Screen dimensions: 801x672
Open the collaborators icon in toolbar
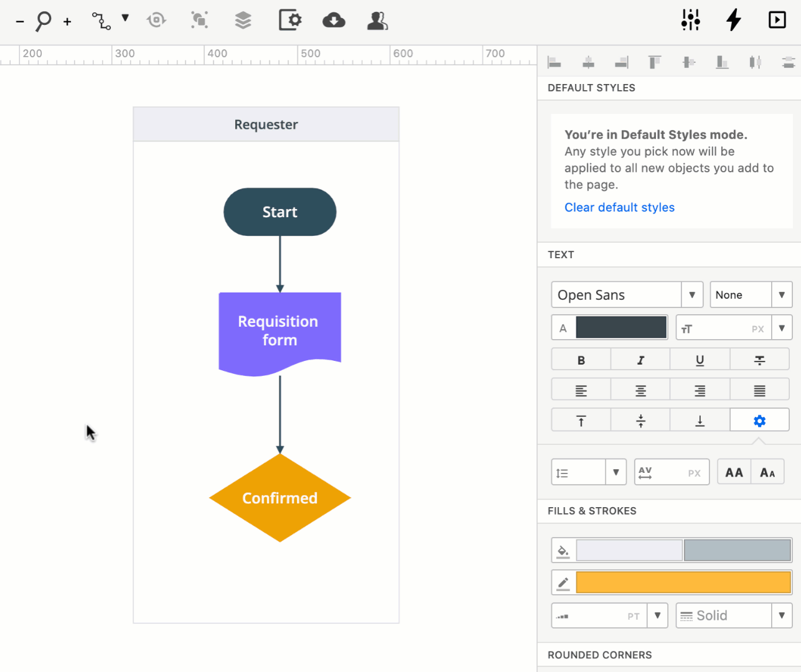tap(377, 20)
